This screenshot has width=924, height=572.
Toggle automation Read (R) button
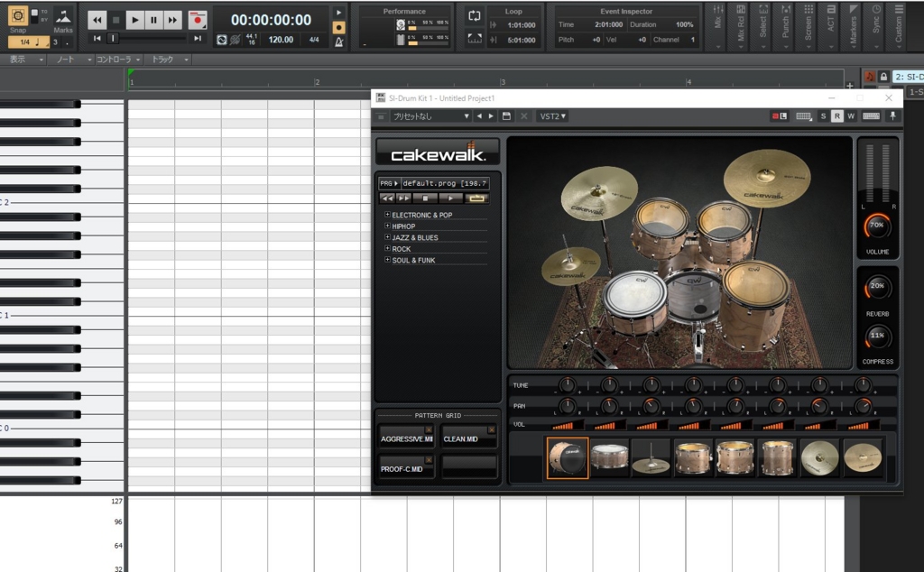coord(836,116)
